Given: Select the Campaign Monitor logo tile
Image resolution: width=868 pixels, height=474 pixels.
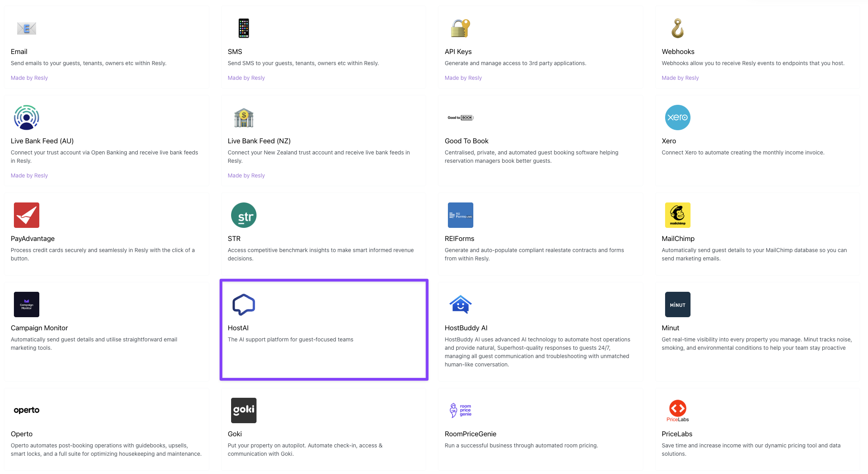Looking at the screenshot, I should pos(27,304).
